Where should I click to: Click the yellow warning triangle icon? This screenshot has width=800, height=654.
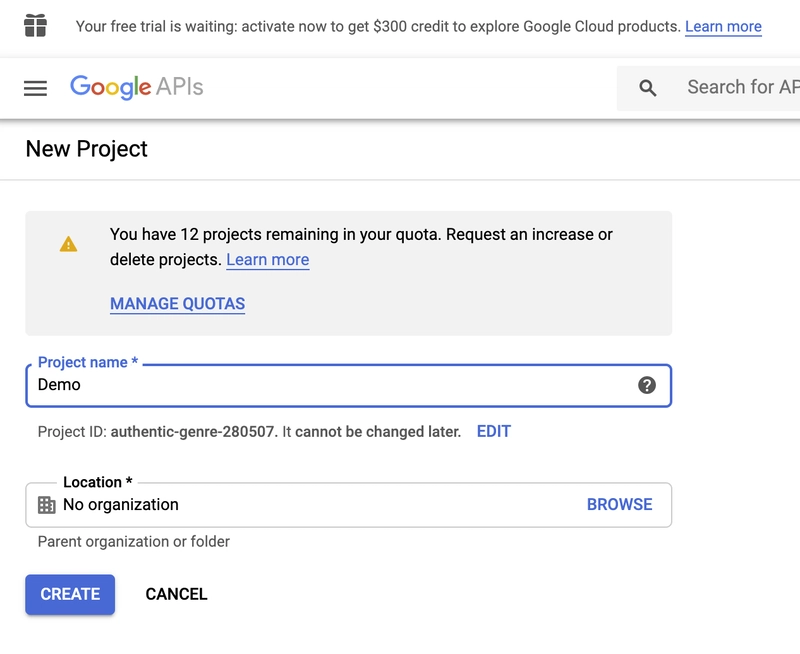coord(68,244)
